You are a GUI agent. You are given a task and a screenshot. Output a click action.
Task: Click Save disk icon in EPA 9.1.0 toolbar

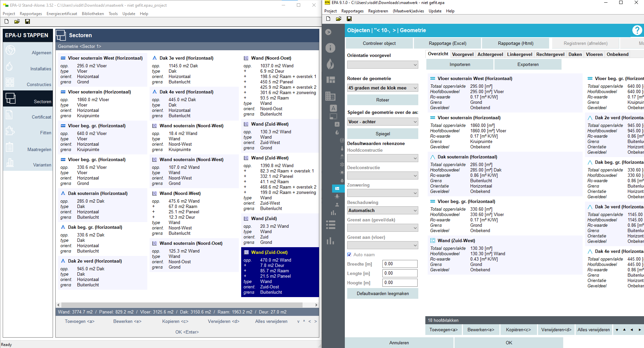click(x=349, y=19)
